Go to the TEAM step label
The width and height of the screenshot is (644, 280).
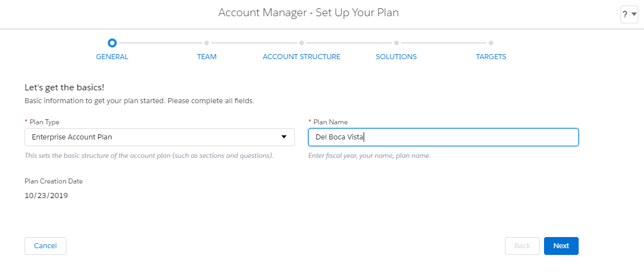tap(207, 56)
